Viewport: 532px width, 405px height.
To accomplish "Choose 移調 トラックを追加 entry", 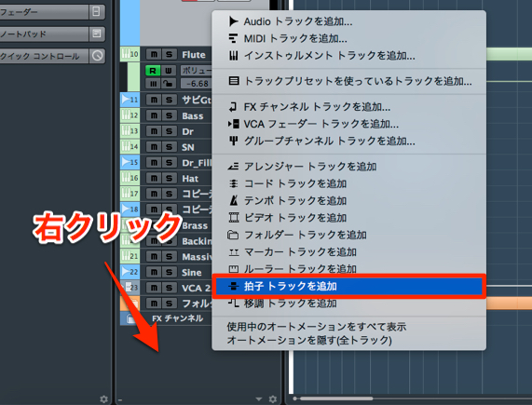I will pyautogui.click(x=348, y=304).
